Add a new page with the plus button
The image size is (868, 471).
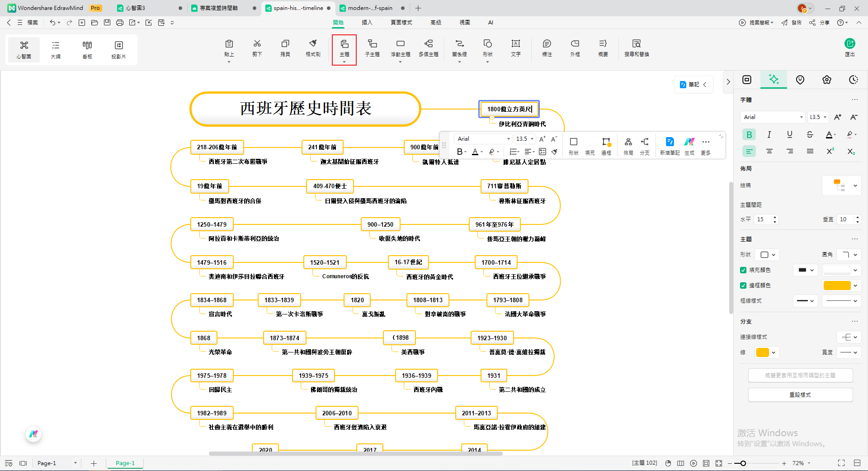pos(94,463)
